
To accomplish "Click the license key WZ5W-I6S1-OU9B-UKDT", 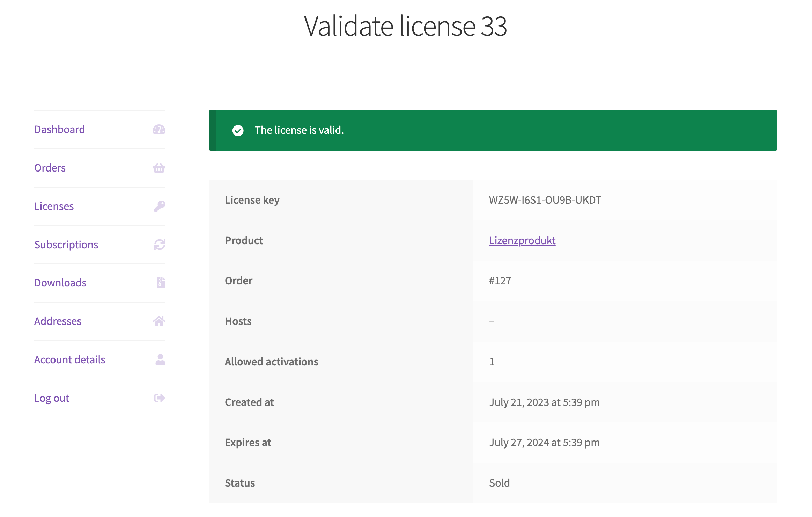I will [545, 200].
